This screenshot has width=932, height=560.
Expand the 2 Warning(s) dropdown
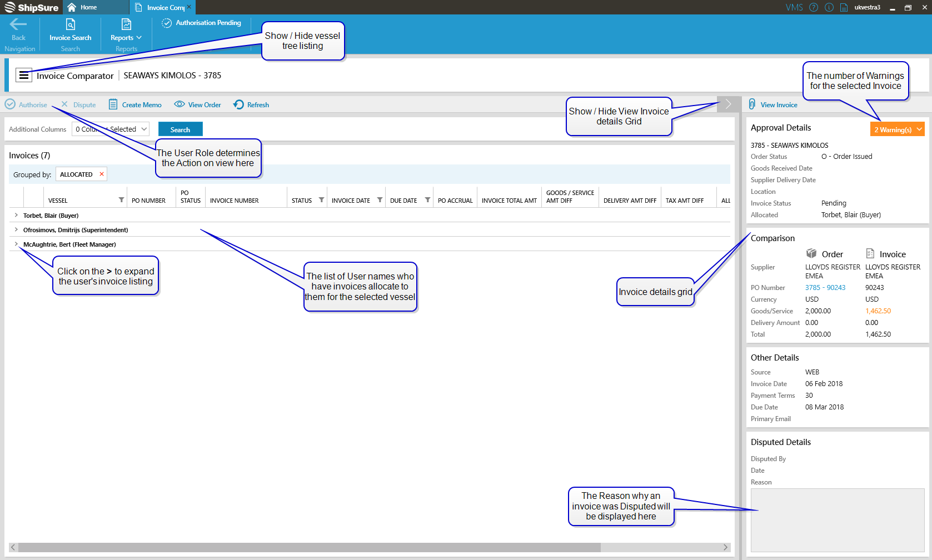point(897,129)
